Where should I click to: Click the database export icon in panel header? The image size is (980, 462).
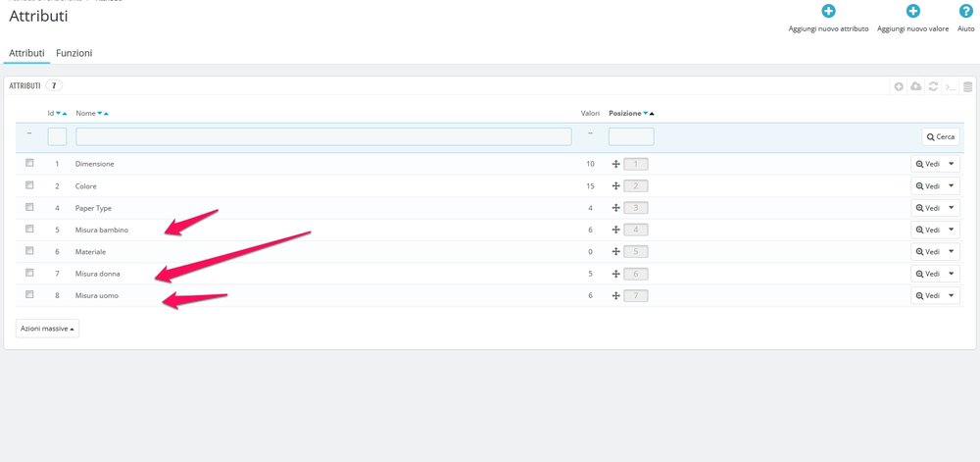pos(967,86)
